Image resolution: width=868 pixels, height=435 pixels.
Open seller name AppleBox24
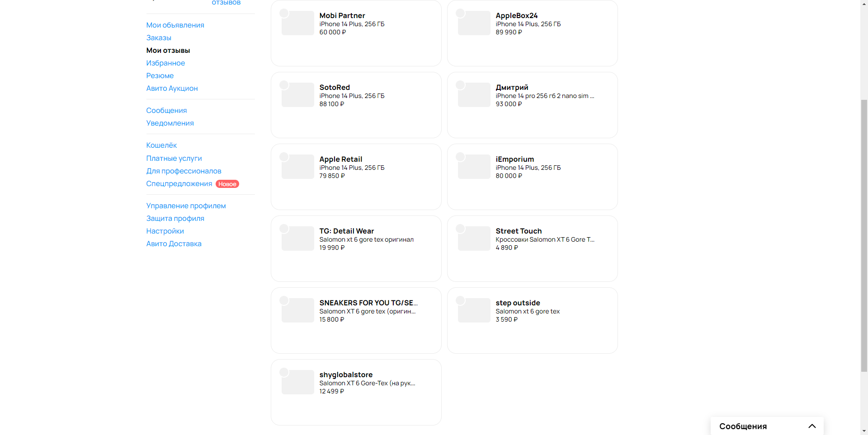(x=517, y=15)
